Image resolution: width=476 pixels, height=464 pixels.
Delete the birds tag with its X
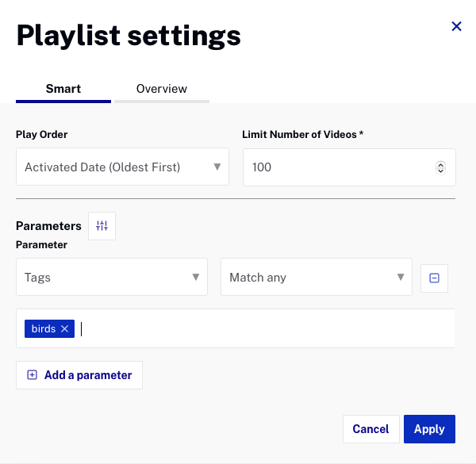(65, 328)
